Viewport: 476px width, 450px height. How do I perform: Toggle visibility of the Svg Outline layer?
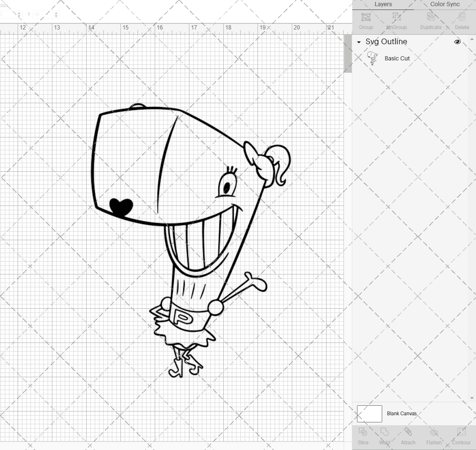(457, 42)
